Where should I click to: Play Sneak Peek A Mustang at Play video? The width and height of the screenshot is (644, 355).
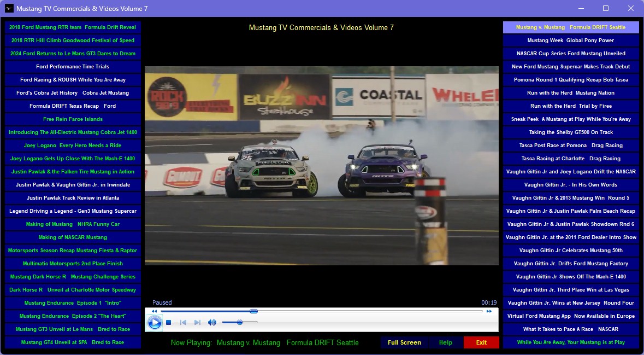571,119
